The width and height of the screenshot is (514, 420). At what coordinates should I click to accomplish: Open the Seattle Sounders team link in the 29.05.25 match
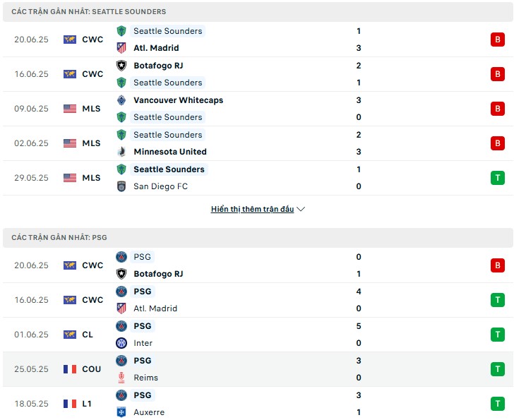coord(169,169)
